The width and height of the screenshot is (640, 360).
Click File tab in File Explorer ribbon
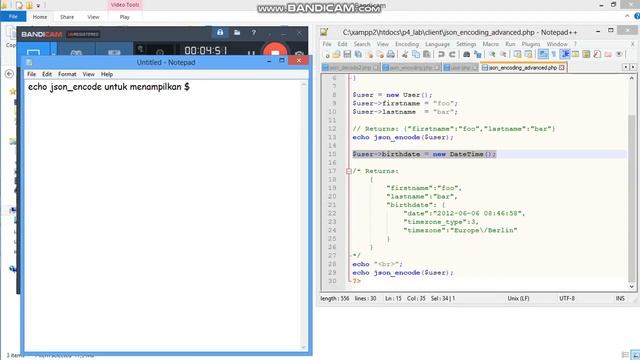13,17
